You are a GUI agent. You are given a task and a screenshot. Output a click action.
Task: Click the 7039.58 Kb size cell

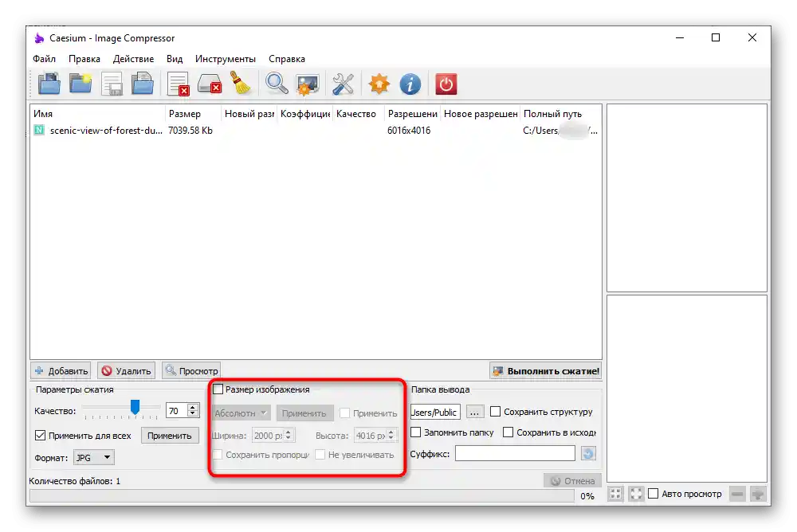coord(190,131)
